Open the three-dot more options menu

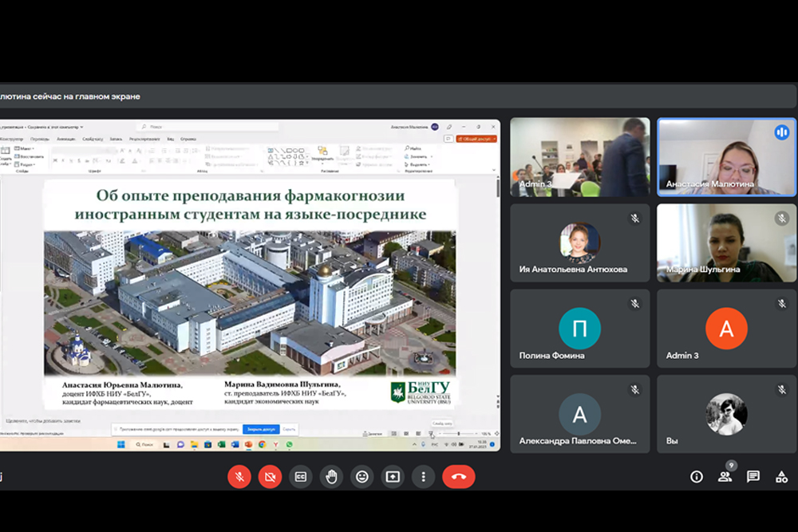[x=423, y=477]
